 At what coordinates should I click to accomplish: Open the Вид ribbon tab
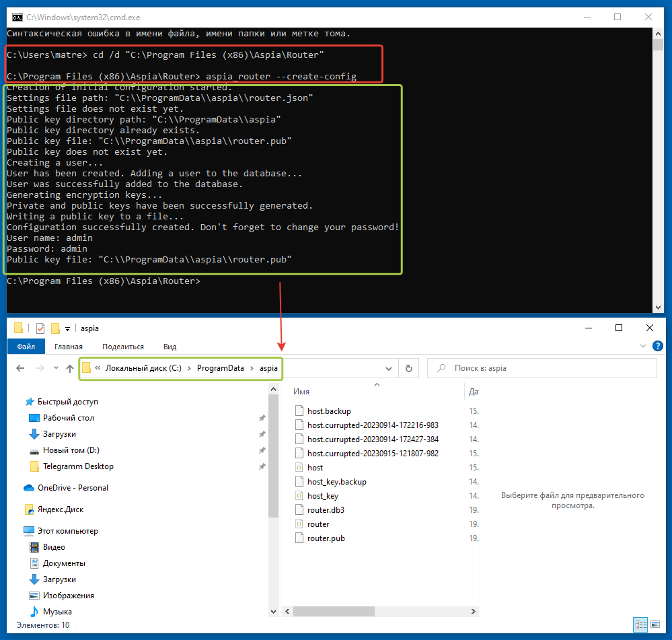170,347
